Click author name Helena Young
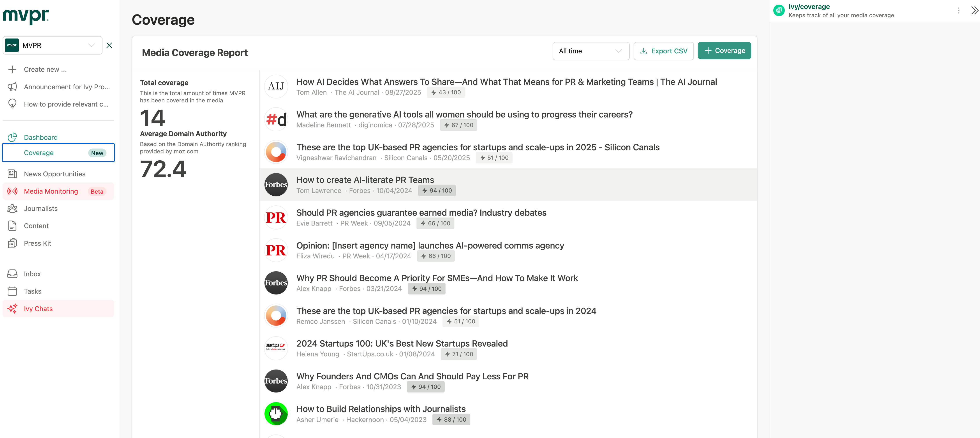The image size is (980, 438). pyautogui.click(x=318, y=354)
